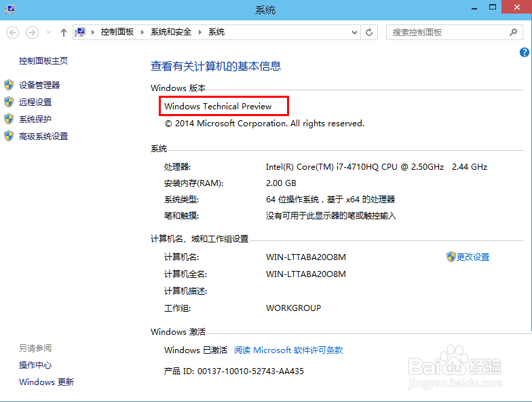Open Windows 更新 link in sidebar
Viewport: 532px width, 402px height.
[46, 382]
